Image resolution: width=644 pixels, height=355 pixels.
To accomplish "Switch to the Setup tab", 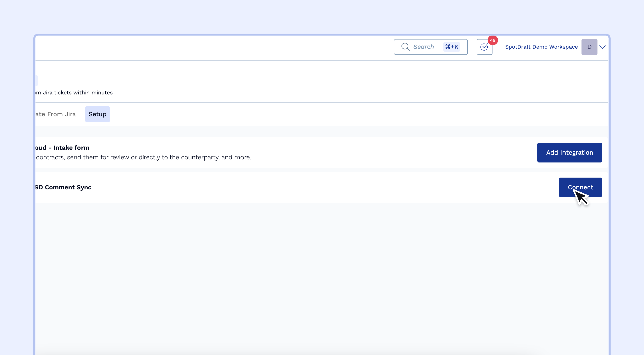I will 97,114.
